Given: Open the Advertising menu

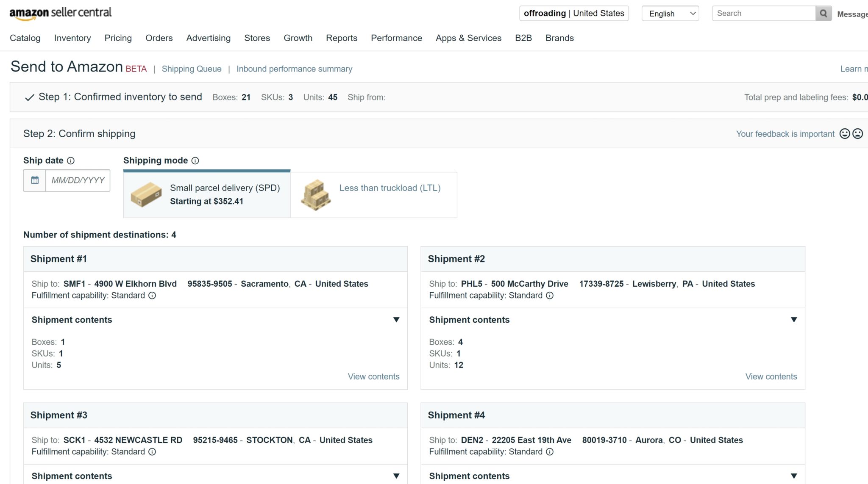Looking at the screenshot, I should (209, 38).
